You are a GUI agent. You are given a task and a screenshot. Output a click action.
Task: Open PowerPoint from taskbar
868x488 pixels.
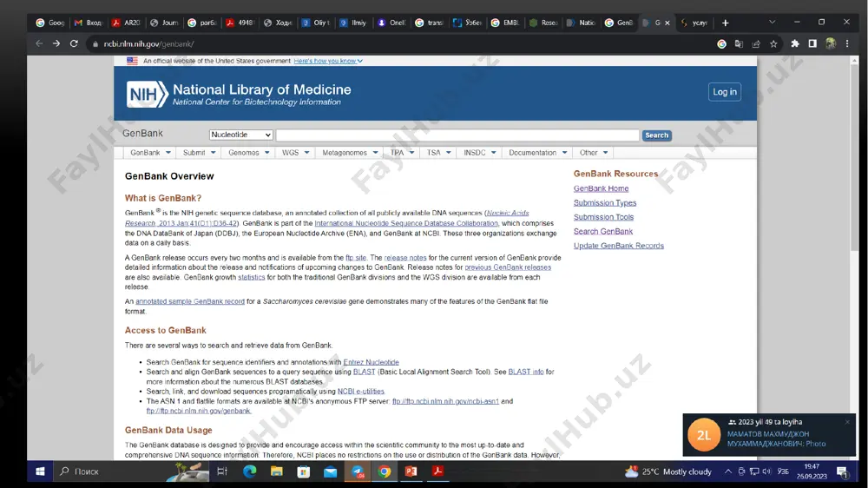click(411, 472)
